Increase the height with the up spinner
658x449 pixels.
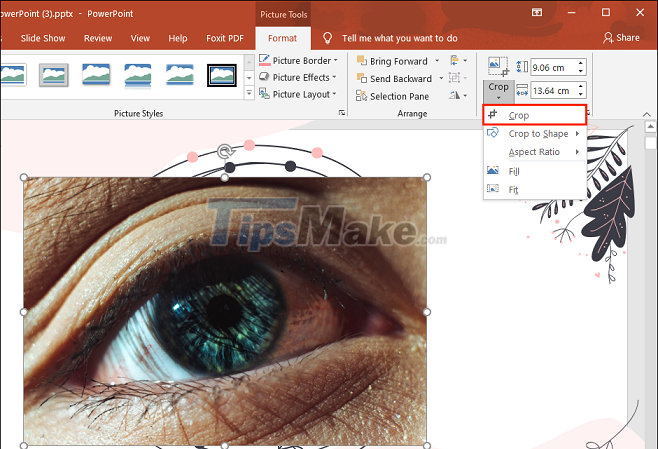pyautogui.click(x=581, y=63)
